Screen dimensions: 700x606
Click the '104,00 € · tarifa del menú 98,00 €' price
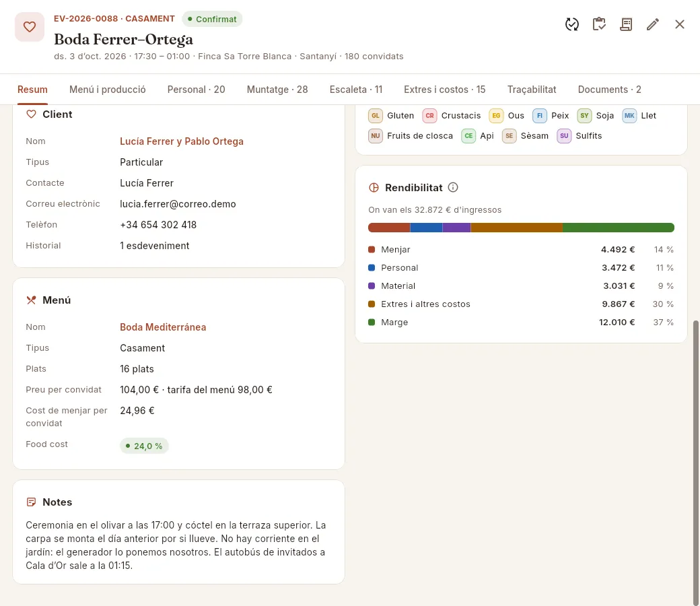(x=196, y=390)
